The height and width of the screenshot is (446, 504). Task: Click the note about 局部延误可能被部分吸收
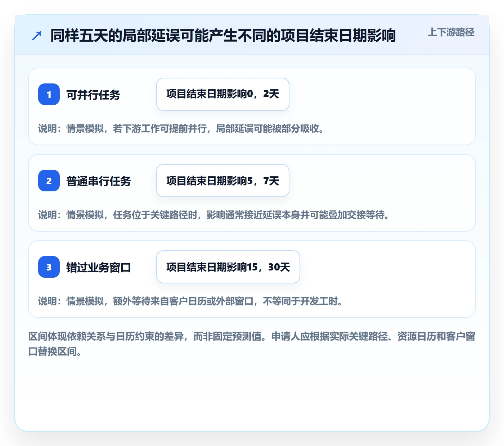[x=181, y=128]
